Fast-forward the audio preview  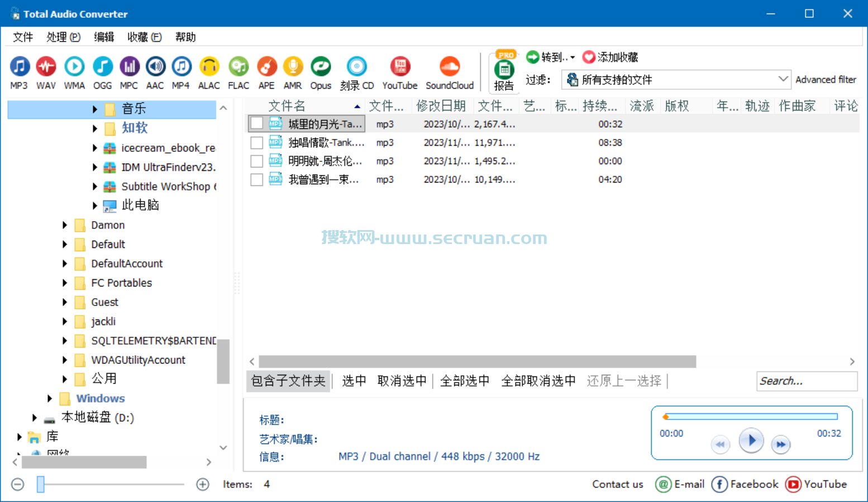click(781, 445)
